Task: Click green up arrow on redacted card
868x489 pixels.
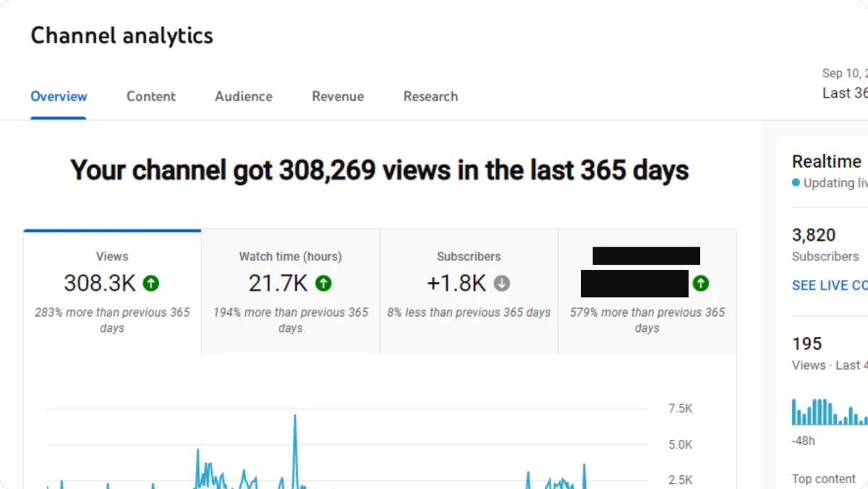Action: (x=700, y=284)
